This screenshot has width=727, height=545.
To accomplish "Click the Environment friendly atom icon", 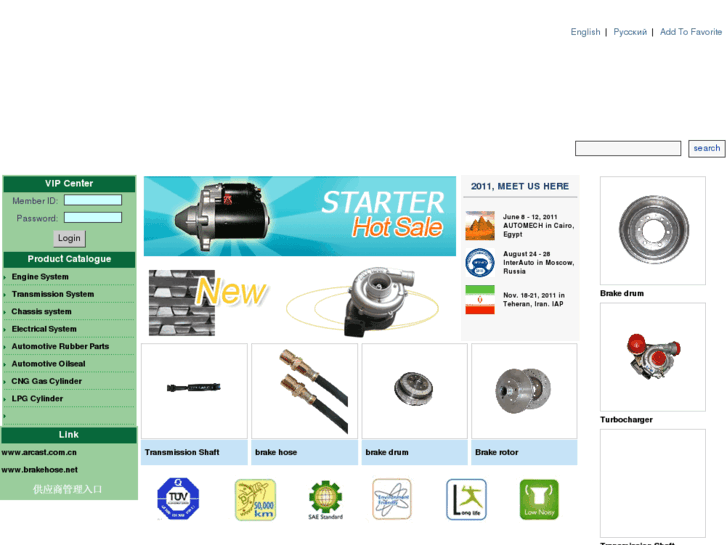I will (x=392, y=499).
